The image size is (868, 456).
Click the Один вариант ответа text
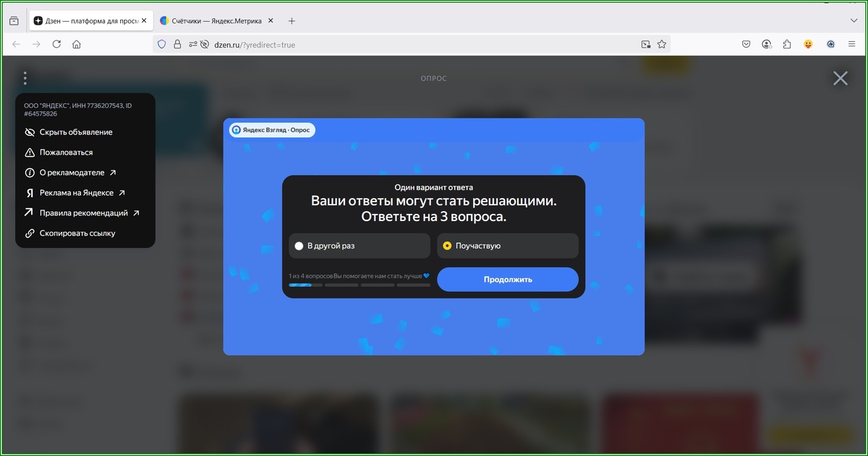coord(434,188)
